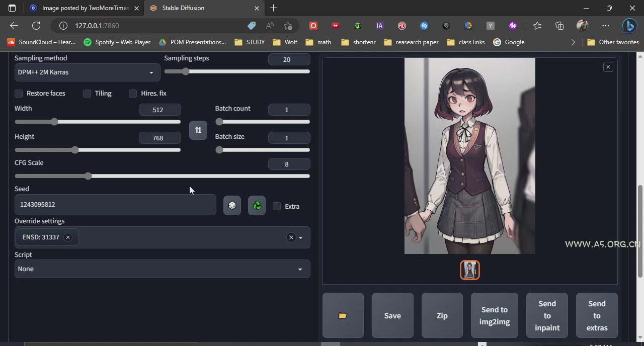Open the Sampling method dropdown
Screen dimensions: 644x346
pyautogui.click(x=87, y=72)
